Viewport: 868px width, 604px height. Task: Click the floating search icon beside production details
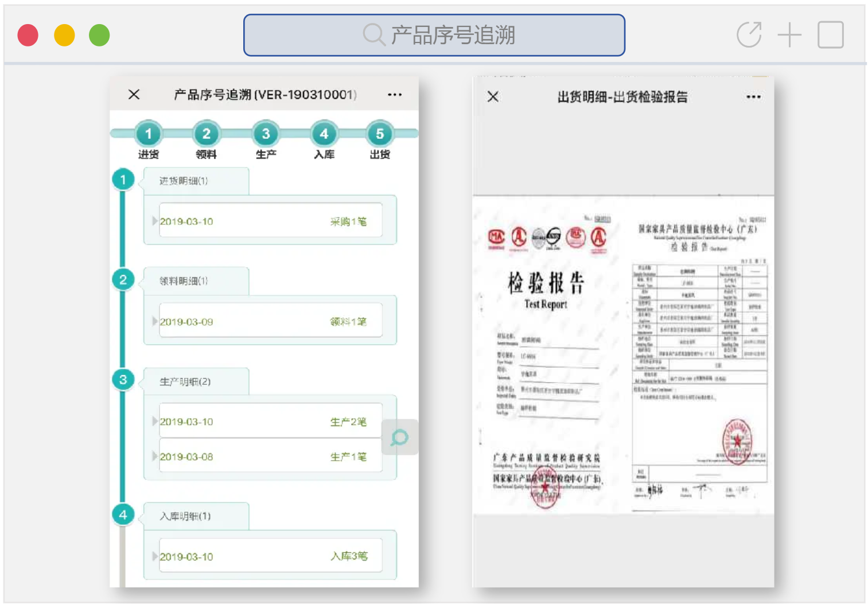399,438
